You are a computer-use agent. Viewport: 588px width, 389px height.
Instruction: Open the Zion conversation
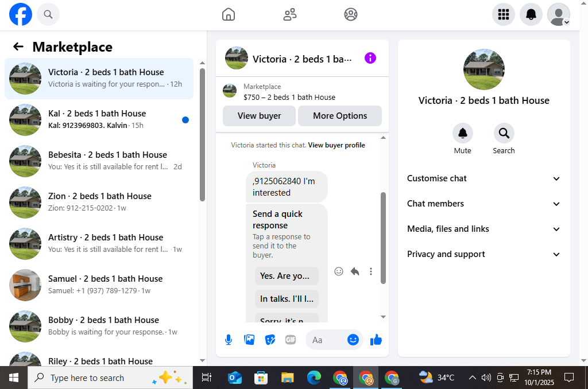point(99,203)
